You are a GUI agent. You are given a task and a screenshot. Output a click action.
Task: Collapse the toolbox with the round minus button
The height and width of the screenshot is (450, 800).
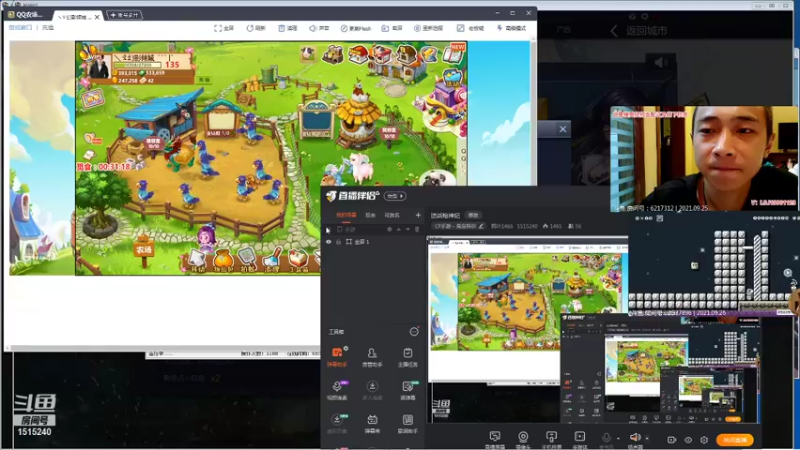(x=414, y=332)
